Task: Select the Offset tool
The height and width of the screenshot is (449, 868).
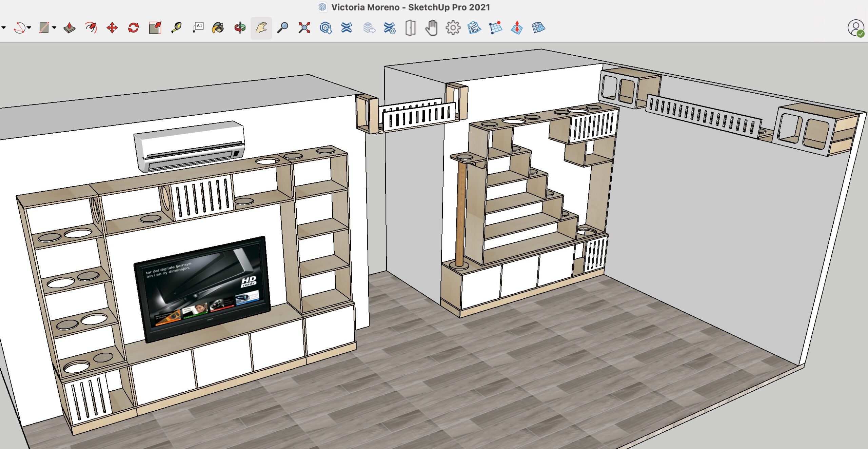Action: click(x=91, y=28)
